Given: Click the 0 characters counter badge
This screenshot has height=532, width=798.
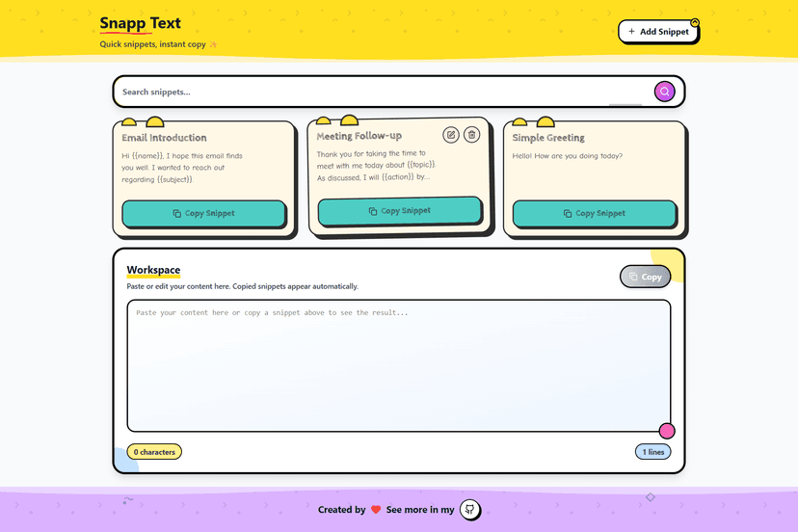Looking at the screenshot, I should (x=154, y=452).
